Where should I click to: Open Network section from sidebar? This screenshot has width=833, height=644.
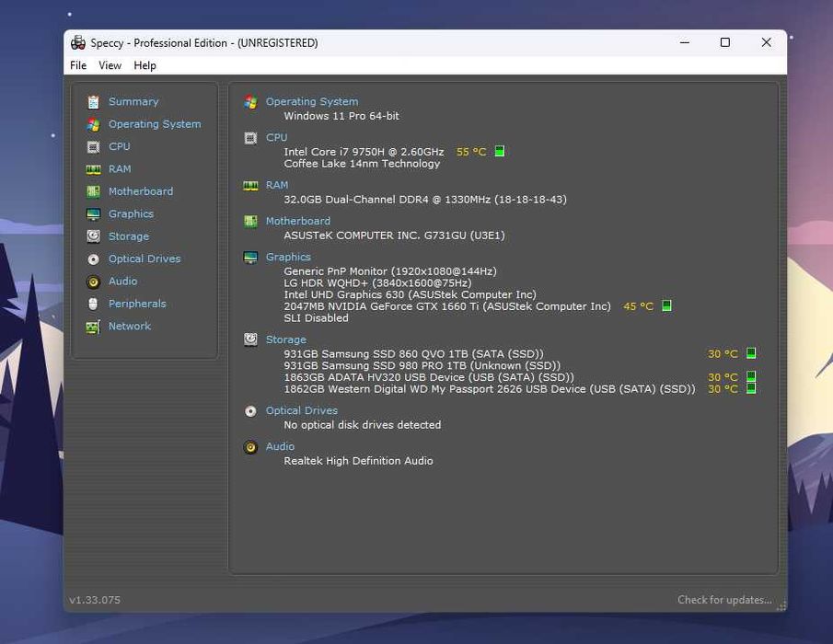[x=130, y=326]
